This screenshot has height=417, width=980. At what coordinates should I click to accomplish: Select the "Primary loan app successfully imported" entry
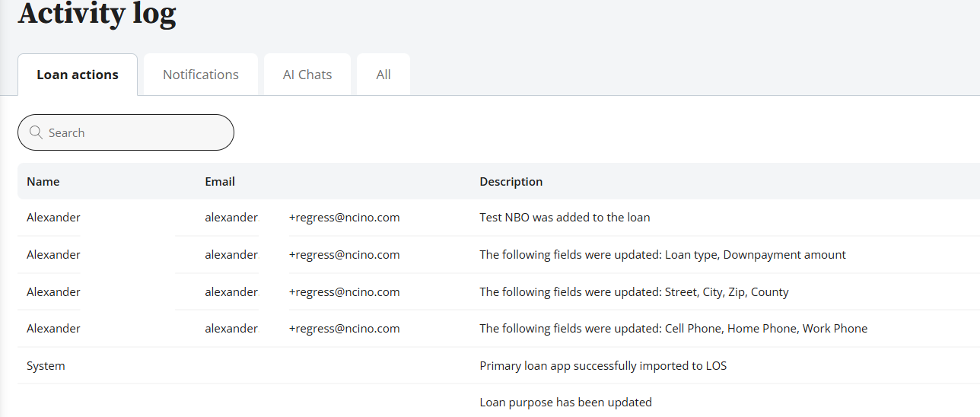point(603,366)
